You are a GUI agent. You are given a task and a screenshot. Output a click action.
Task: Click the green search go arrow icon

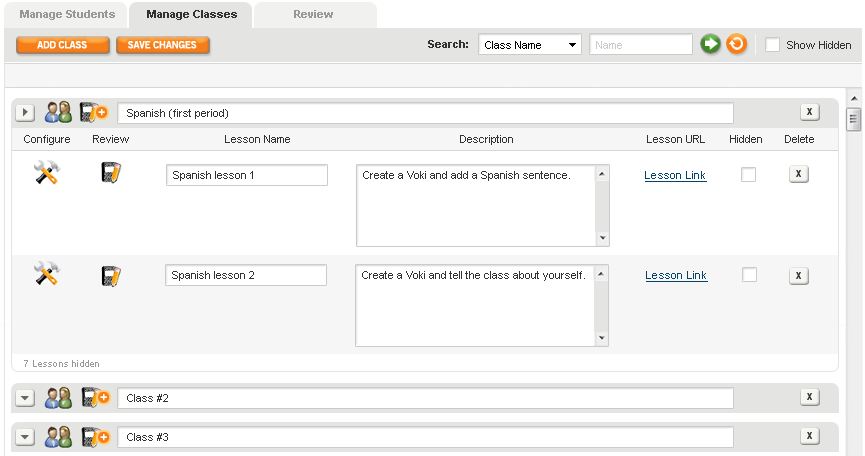pyautogui.click(x=710, y=45)
